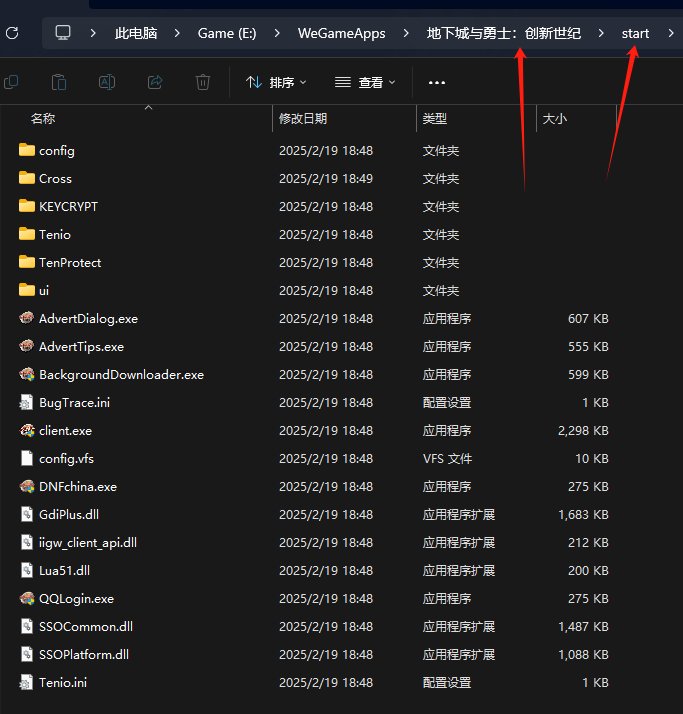Select the AdvertTips.exe application icon
Viewport: 683px width, 714px height.
pyautogui.click(x=27, y=346)
